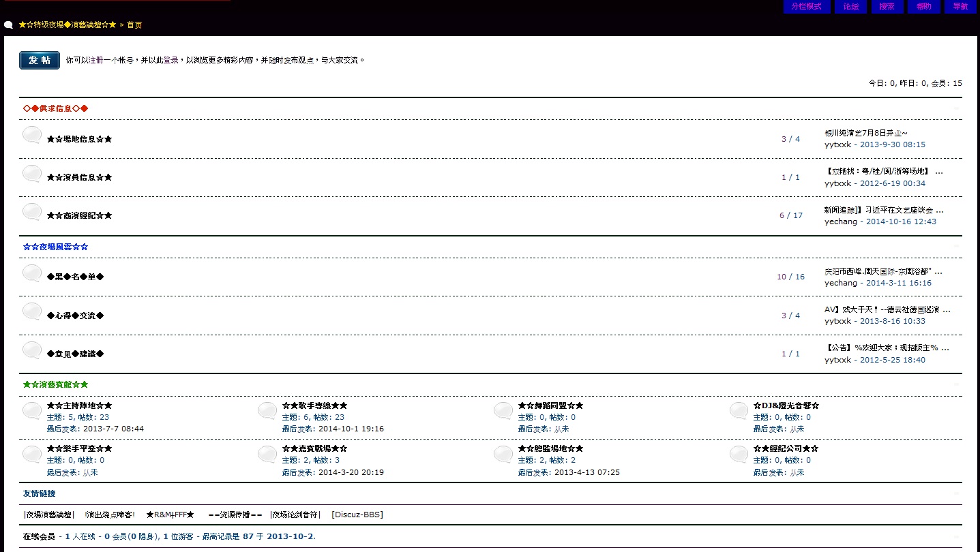Viewport: 980px width, 552px height.
Task: Open the 导航 menu in top navigation
Action: [x=960, y=7]
